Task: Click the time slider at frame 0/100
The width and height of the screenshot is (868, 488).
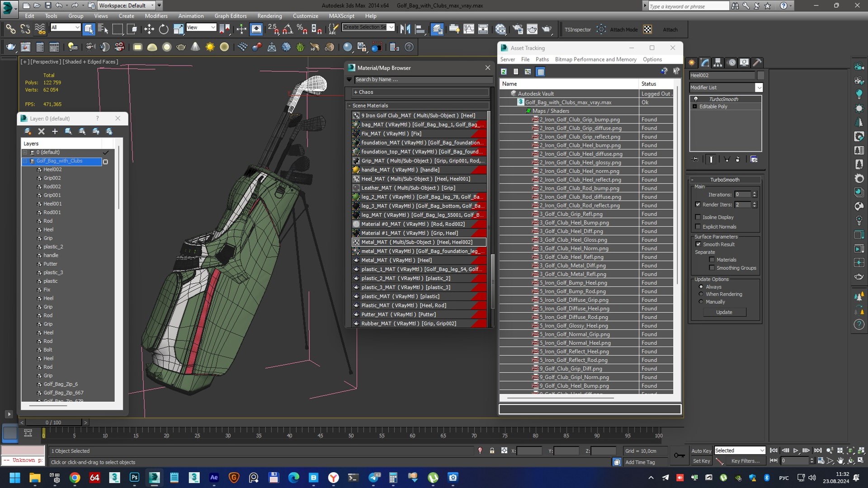Action: 53,422
